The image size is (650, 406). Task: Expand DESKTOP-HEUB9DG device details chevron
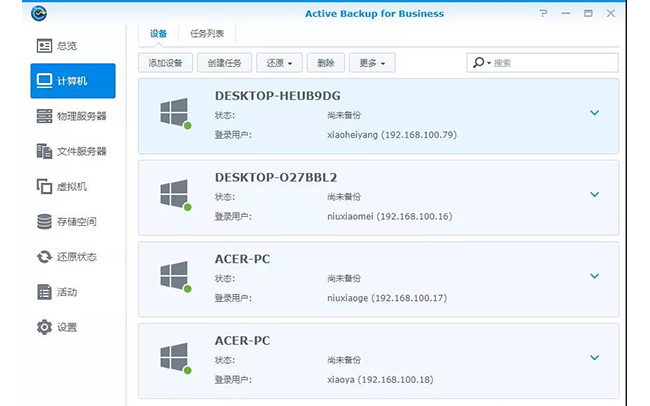(594, 113)
